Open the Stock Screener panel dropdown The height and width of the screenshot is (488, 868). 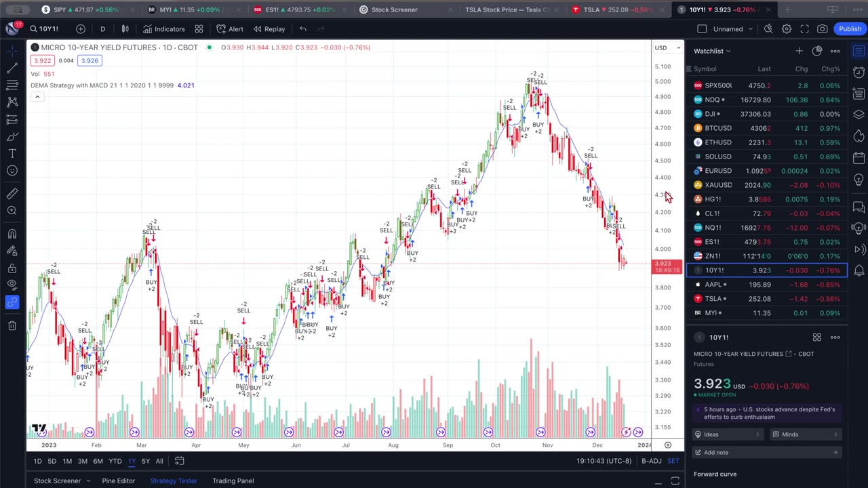point(87,481)
